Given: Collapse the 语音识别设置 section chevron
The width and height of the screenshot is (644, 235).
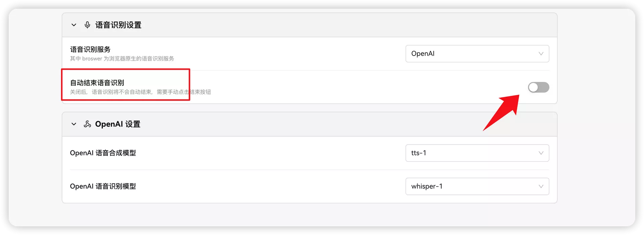Looking at the screenshot, I should point(74,25).
